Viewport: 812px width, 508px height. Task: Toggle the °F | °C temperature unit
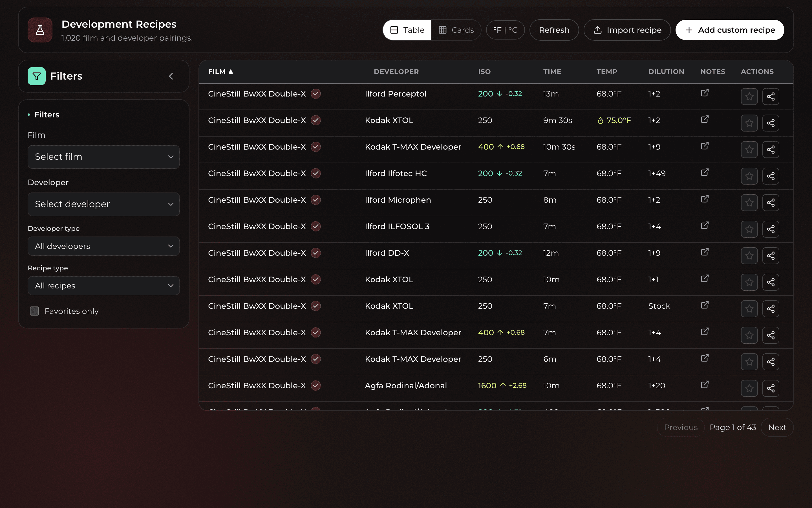pos(505,30)
